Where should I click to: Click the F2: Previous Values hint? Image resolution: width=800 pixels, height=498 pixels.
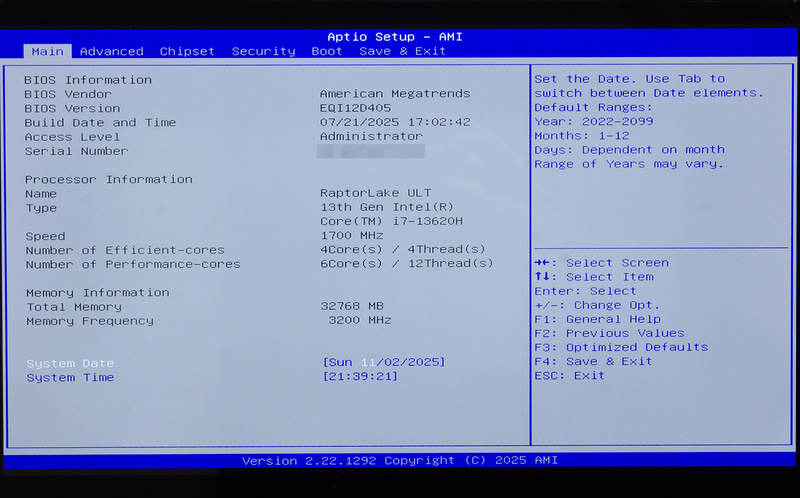[x=609, y=333]
